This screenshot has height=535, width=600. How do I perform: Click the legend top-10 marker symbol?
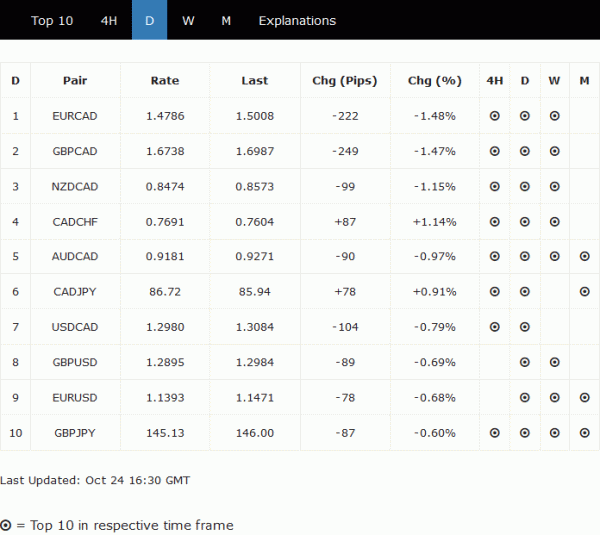coord(6,525)
